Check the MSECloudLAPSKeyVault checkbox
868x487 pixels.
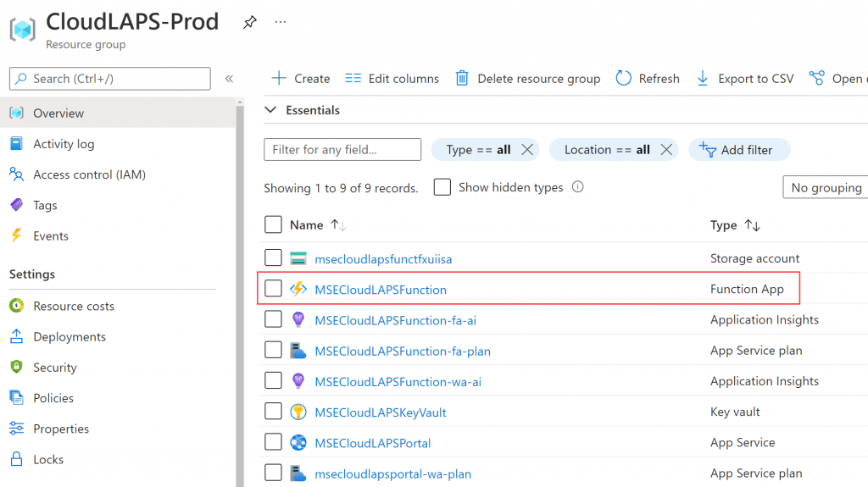[x=274, y=411]
